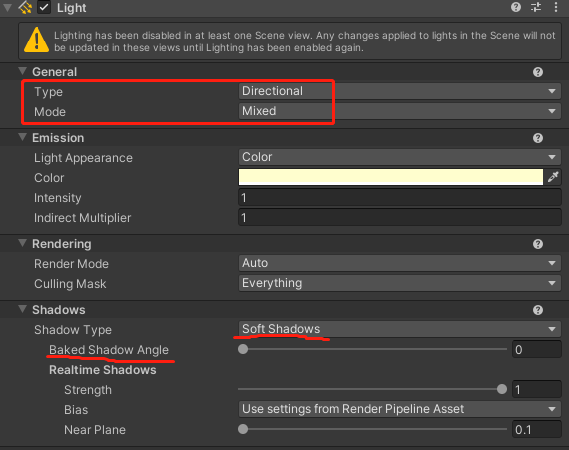
Task: Open the Culling Mask dropdown
Action: 400,283
